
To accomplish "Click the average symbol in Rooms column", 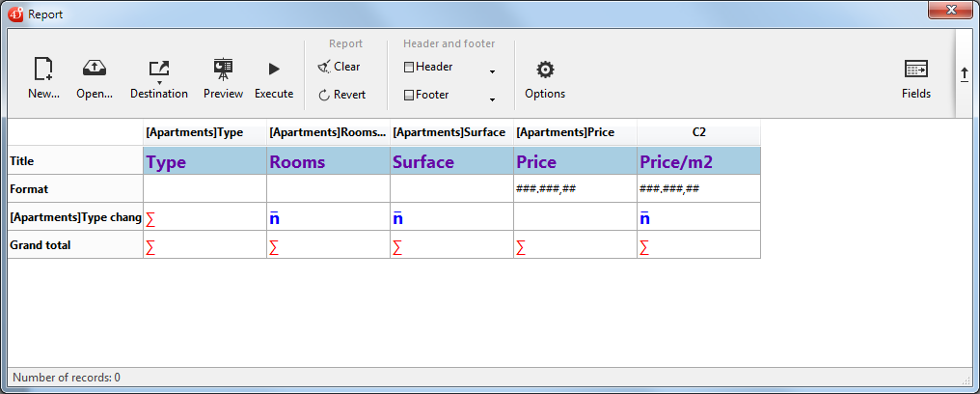I will (x=275, y=218).
